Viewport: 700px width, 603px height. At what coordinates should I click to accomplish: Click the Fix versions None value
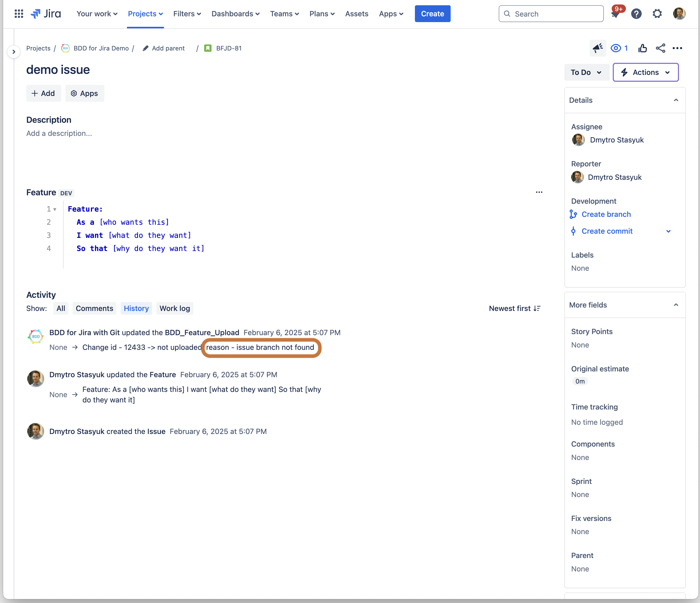point(580,531)
